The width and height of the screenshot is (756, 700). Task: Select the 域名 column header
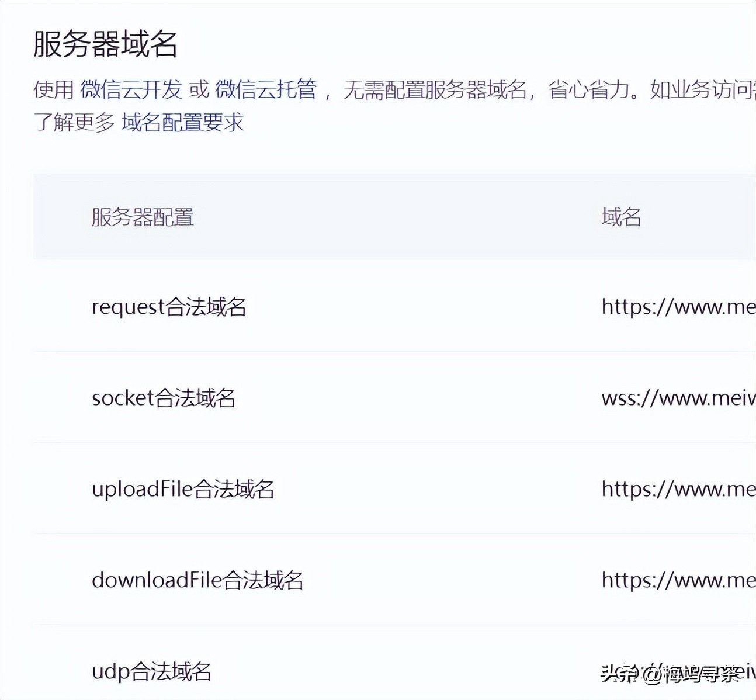coord(621,217)
